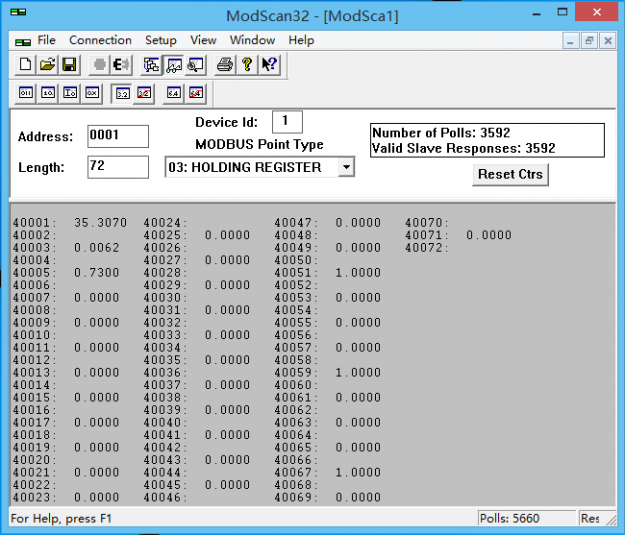Click the Print icon in toolbar

coord(225,65)
